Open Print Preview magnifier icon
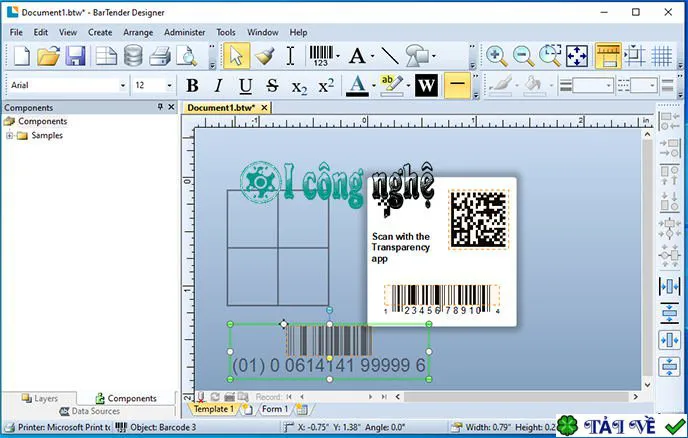The height and width of the screenshot is (438, 688). click(x=186, y=56)
